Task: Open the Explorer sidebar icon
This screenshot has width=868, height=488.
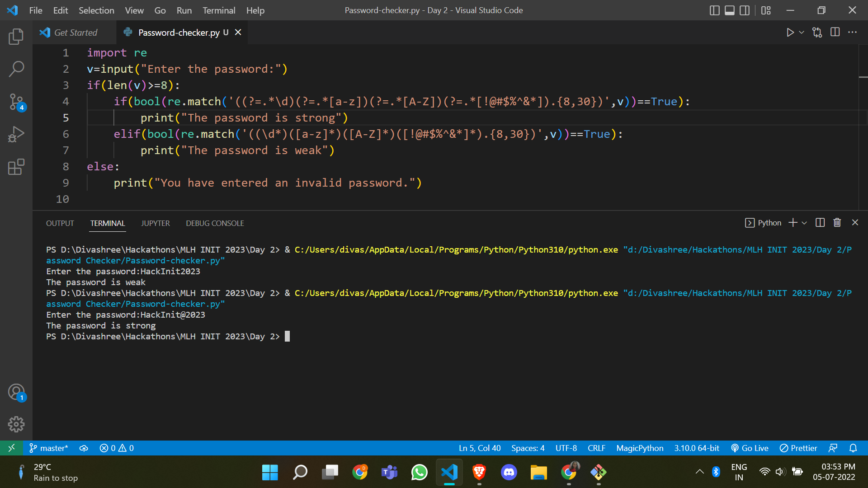Action: pyautogui.click(x=16, y=36)
